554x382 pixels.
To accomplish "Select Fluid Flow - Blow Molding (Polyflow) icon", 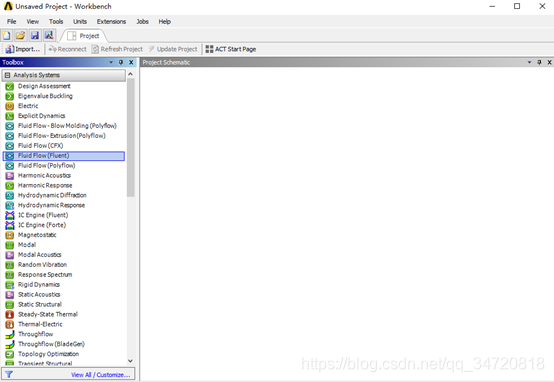I will coord(10,126).
